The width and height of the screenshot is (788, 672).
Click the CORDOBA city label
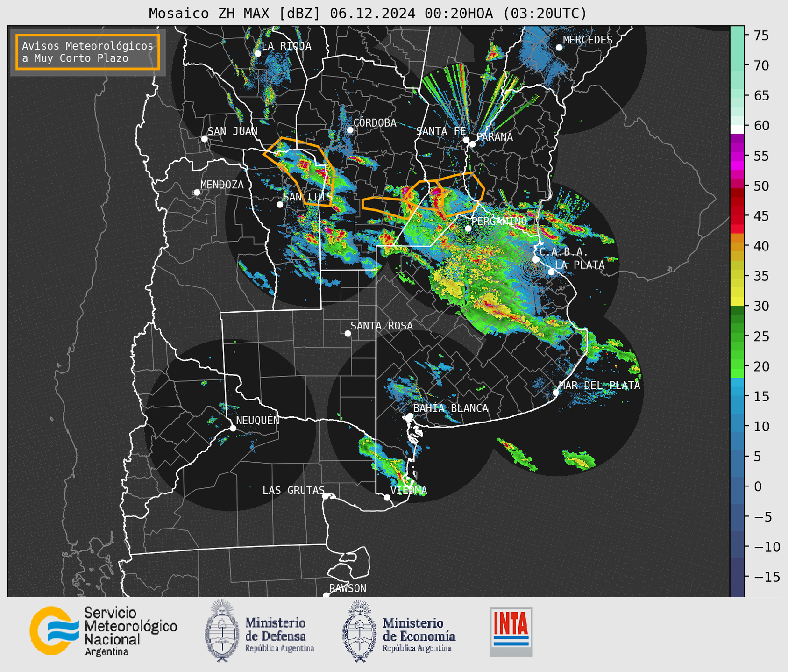(x=375, y=123)
